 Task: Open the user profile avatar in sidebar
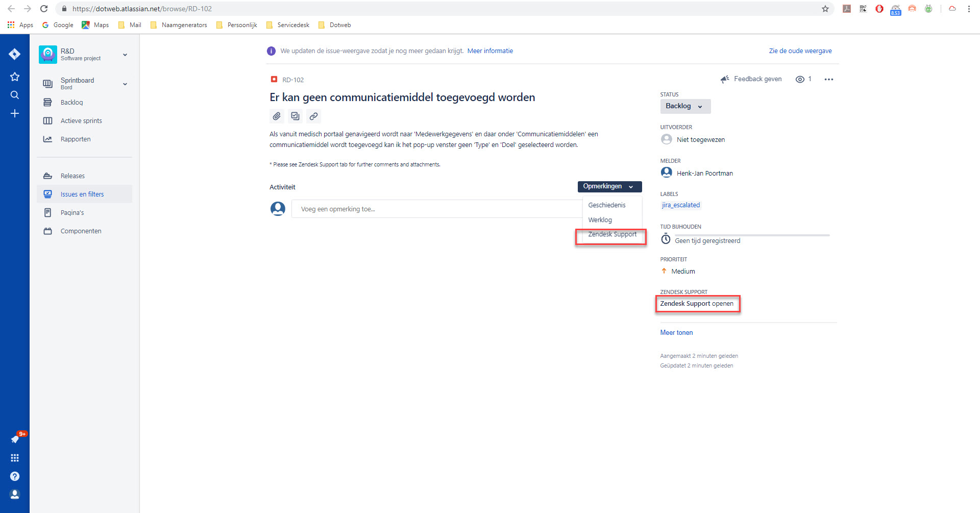tap(14, 495)
